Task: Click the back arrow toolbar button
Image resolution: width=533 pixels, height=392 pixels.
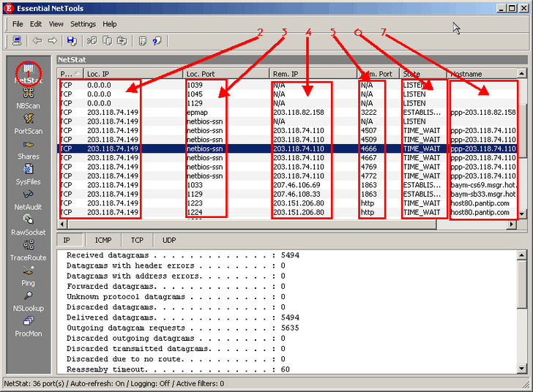Action: [x=37, y=41]
